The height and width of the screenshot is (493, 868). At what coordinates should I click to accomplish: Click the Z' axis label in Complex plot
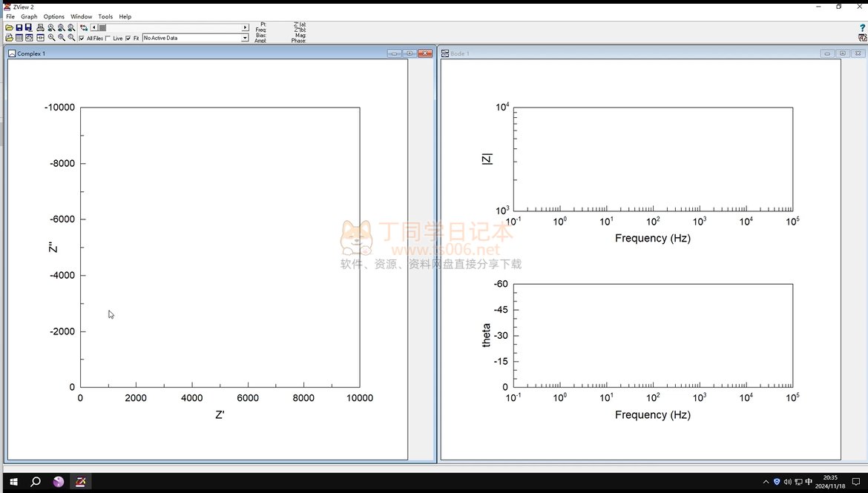coord(220,414)
